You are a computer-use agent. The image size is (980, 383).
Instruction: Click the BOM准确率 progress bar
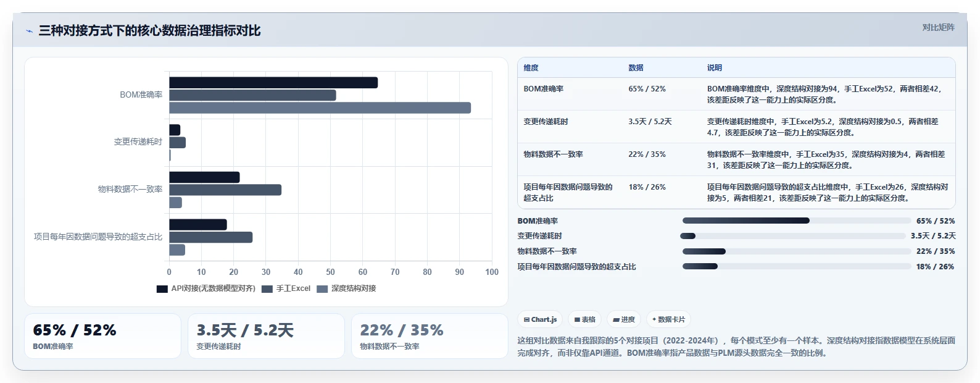tap(797, 221)
